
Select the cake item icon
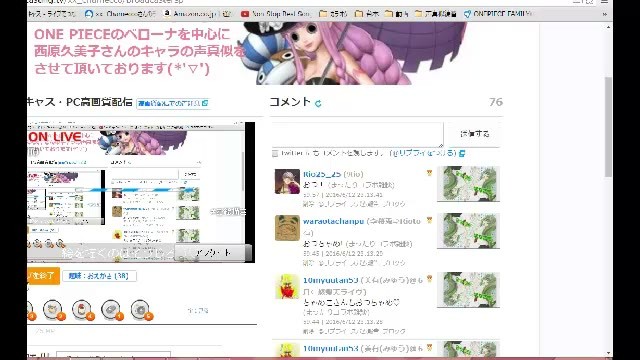coord(82,310)
